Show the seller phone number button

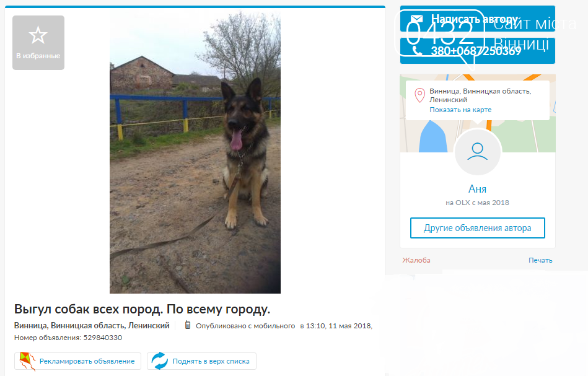point(477,51)
